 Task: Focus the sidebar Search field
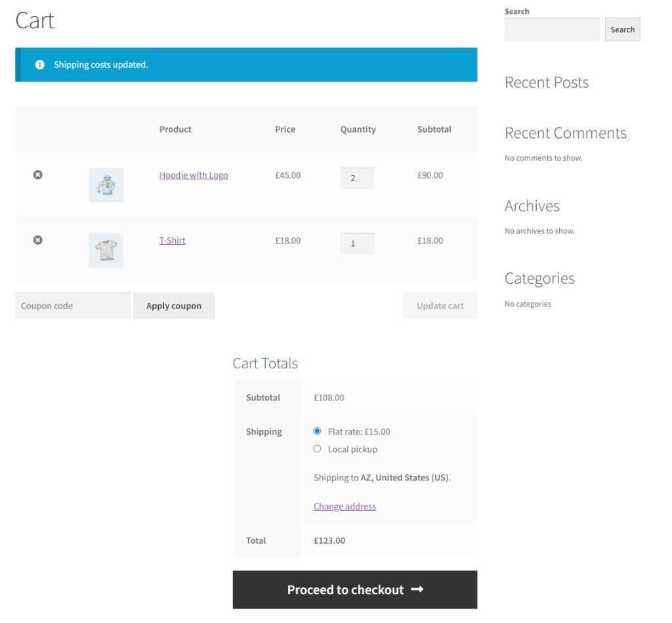pos(552,30)
